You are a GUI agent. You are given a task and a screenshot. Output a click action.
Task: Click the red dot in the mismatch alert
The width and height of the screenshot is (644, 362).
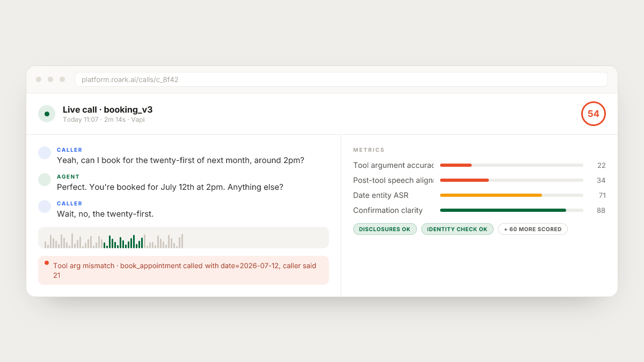pyautogui.click(x=47, y=263)
